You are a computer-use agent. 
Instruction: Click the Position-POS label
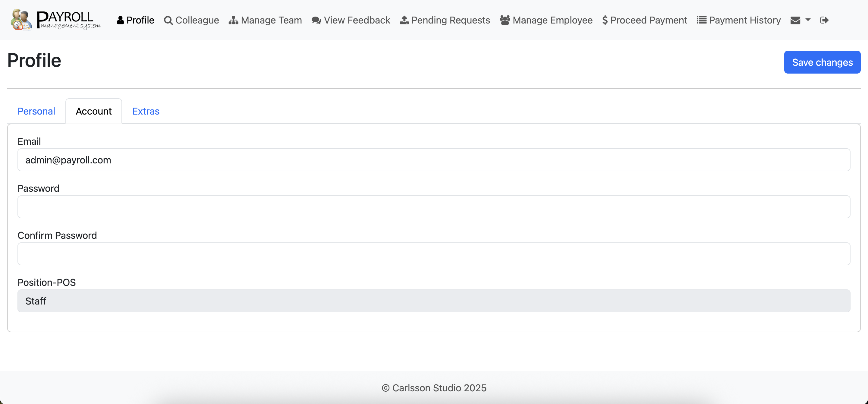point(46,282)
